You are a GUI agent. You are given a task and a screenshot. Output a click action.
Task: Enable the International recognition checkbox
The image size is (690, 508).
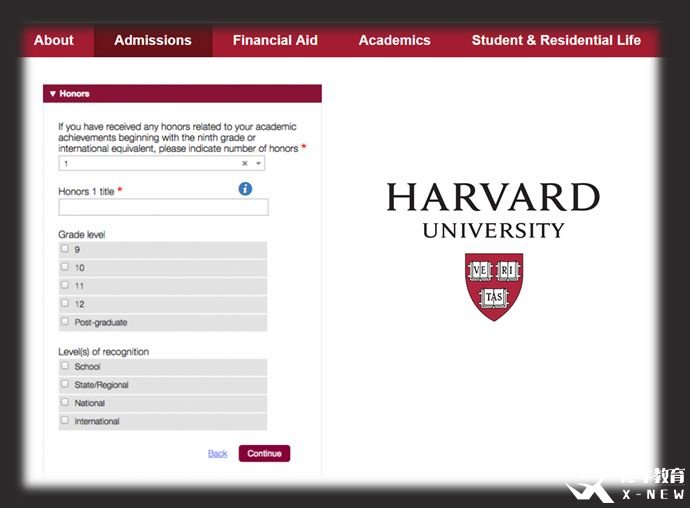coord(65,420)
